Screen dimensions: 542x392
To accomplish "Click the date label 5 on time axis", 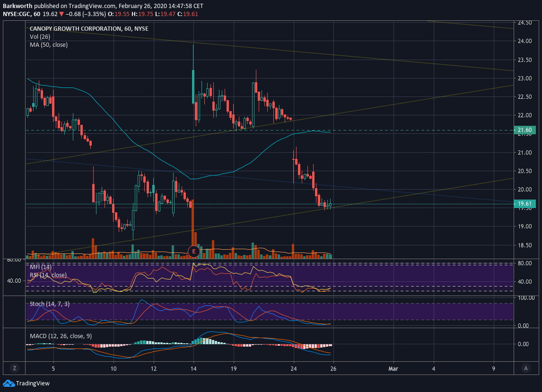I will tap(53, 368).
